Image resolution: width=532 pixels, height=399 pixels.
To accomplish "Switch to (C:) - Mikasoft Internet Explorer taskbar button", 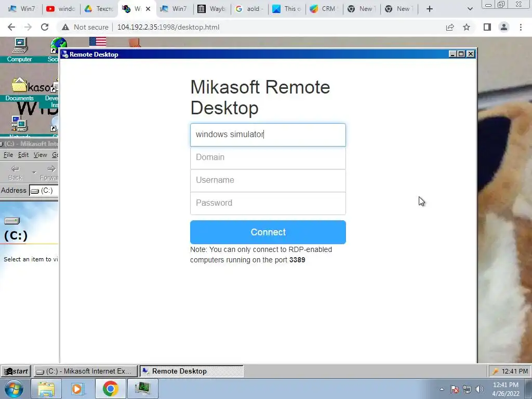I will [x=86, y=371].
